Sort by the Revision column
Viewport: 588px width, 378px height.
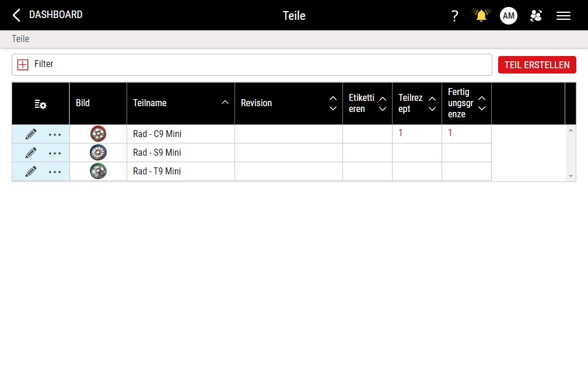(x=333, y=103)
